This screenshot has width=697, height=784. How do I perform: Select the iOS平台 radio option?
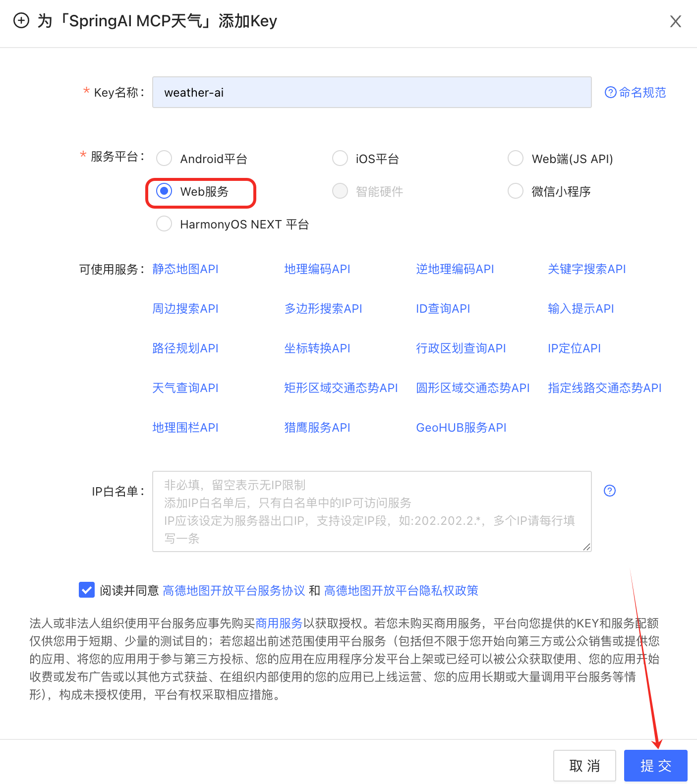coord(340,159)
